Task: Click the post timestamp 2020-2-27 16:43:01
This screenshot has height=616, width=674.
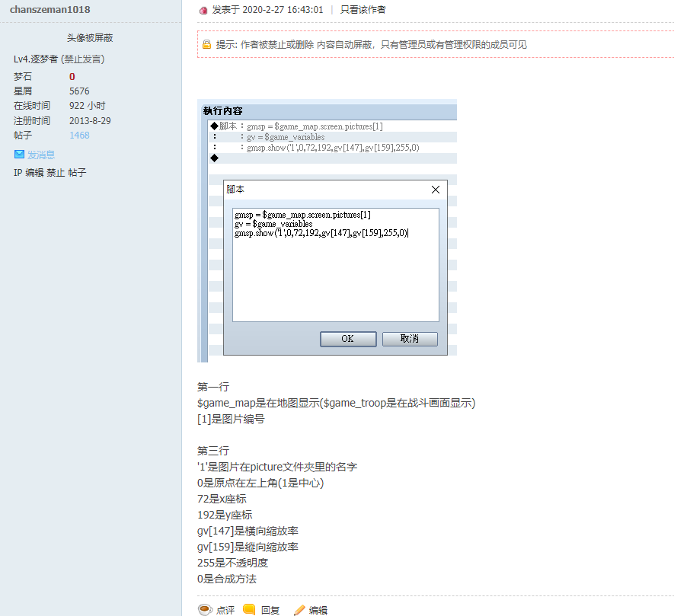Action: (283, 9)
